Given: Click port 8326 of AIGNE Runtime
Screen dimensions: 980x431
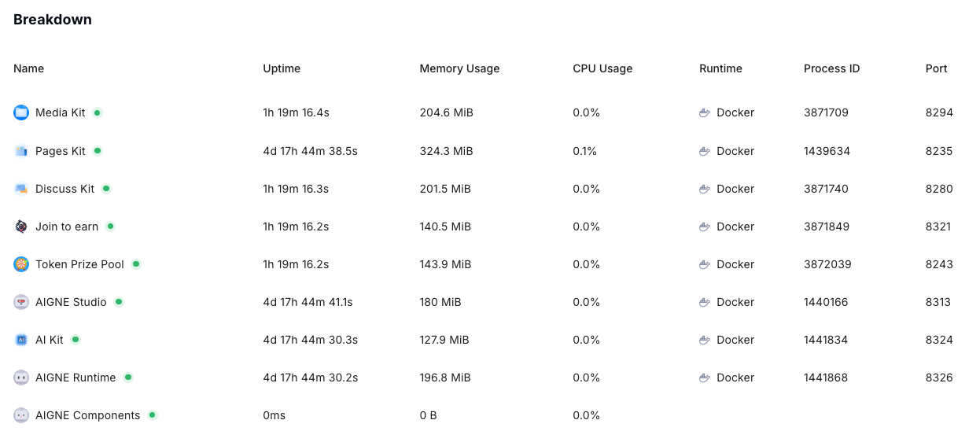Looking at the screenshot, I should (939, 378).
